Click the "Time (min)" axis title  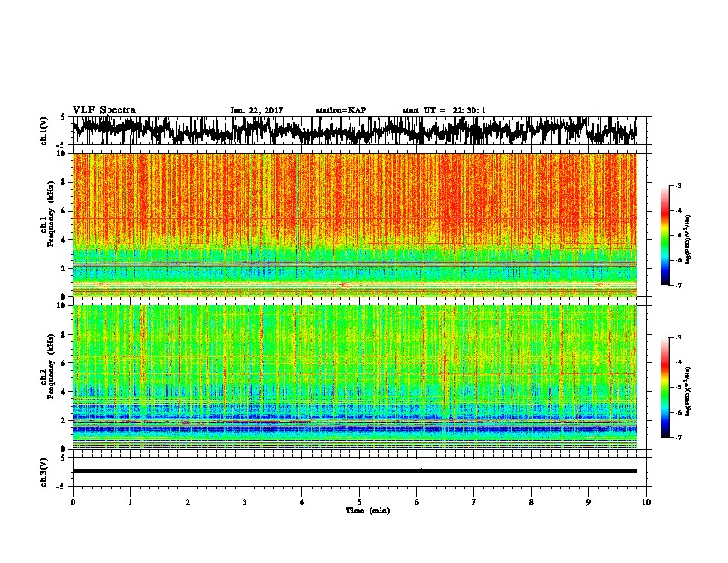368,511
